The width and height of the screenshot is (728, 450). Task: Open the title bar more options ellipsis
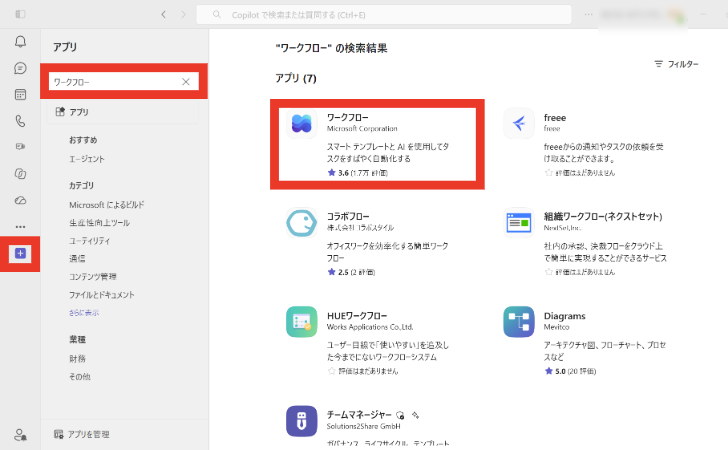pos(588,14)
